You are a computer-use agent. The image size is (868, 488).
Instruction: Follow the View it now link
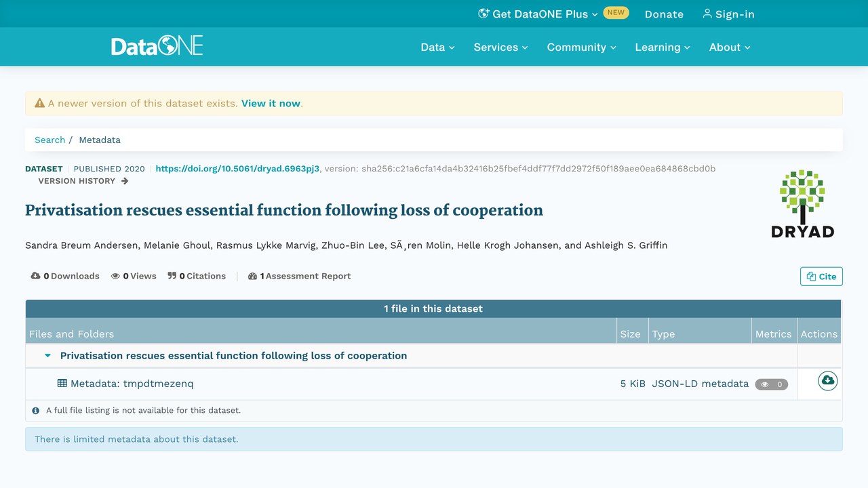(x=271, y=104)
